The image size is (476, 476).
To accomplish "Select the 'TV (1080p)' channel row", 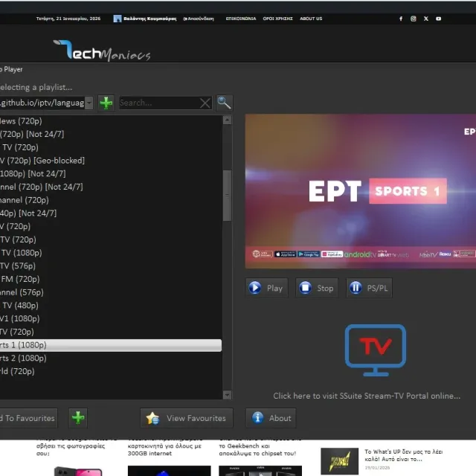I will click(111, 253).
